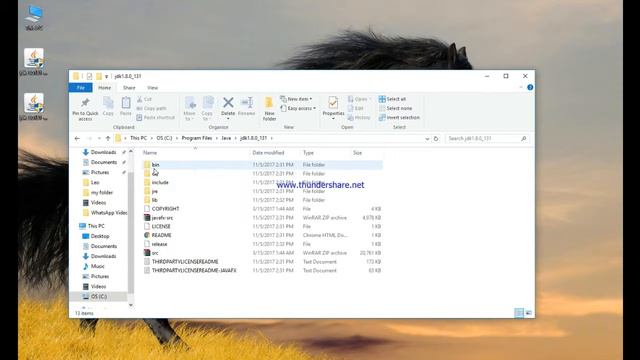
Task: Click the Paste ribbon icon
Action: [x=126, y=102]
